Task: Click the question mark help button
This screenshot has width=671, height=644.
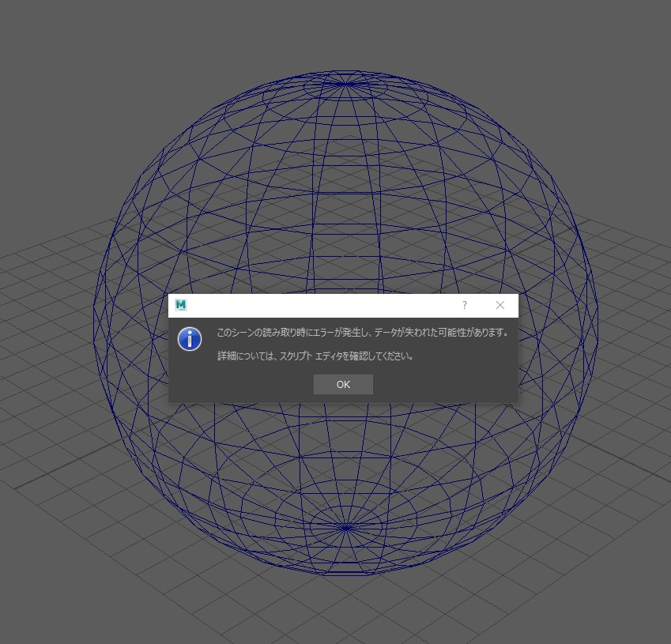Action: pyautogui.click(x=464, y=305)
